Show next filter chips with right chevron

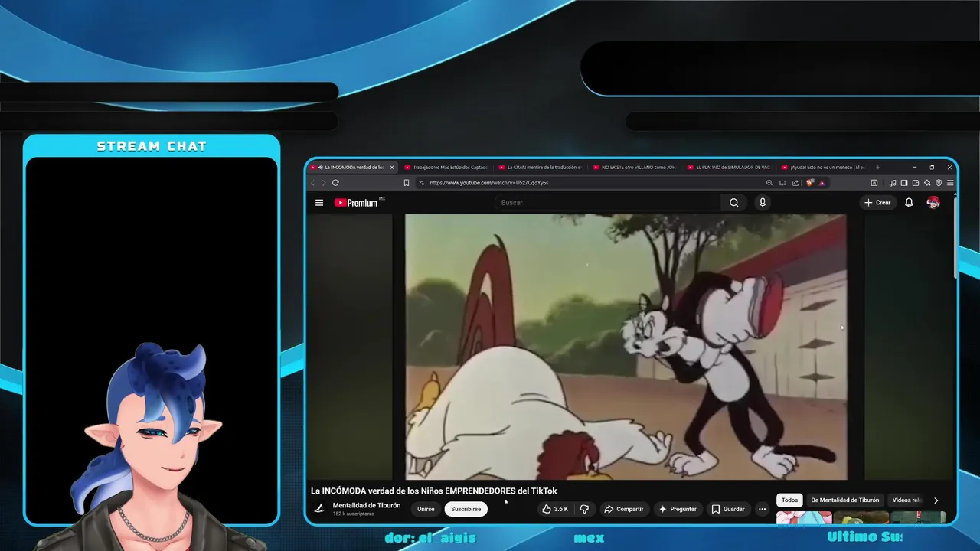(x=936, y=500)
